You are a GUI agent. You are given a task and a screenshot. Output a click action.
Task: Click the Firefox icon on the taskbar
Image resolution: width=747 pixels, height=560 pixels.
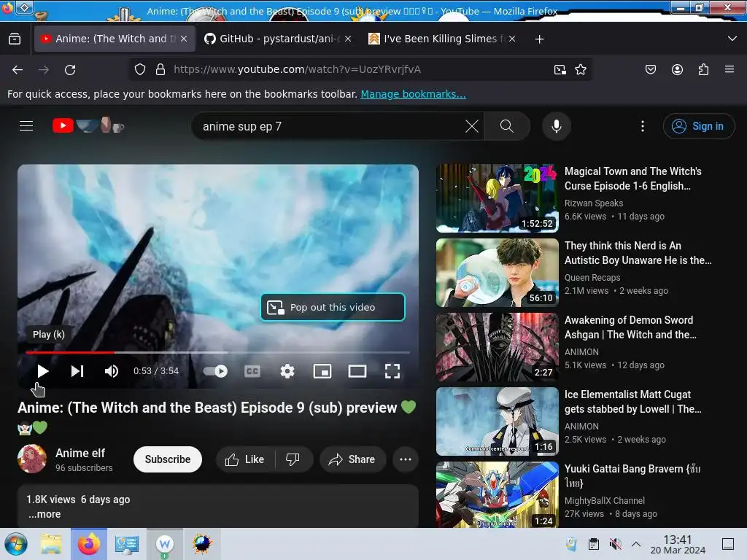point(88,544)
